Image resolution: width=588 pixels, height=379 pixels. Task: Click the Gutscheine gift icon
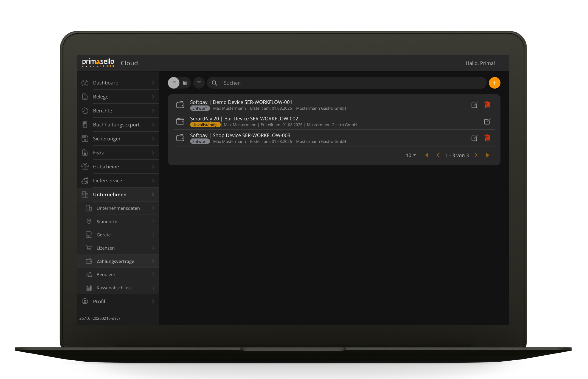pyautogui.click(x=85, y=166)
